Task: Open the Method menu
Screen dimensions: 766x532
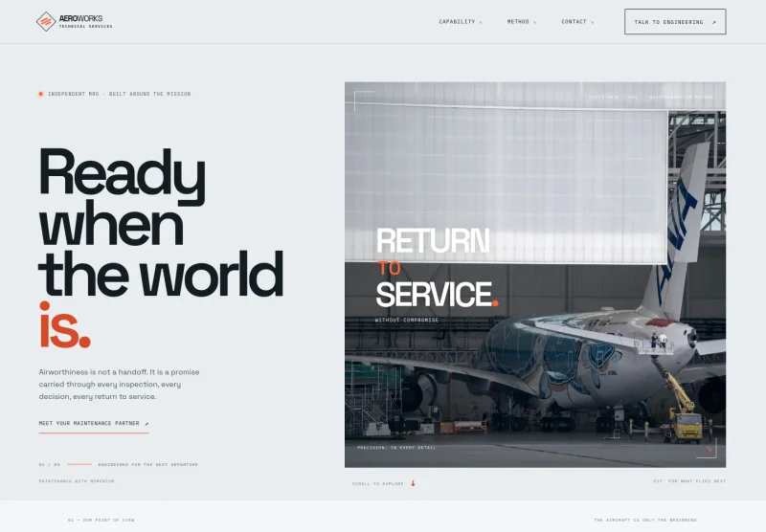Action: (x=521, y=21)
